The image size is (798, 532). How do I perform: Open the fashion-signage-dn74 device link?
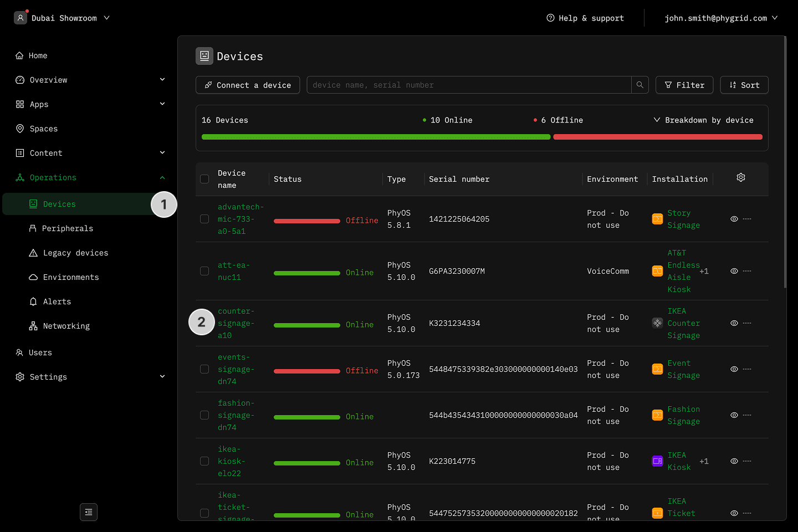[236, 415]
